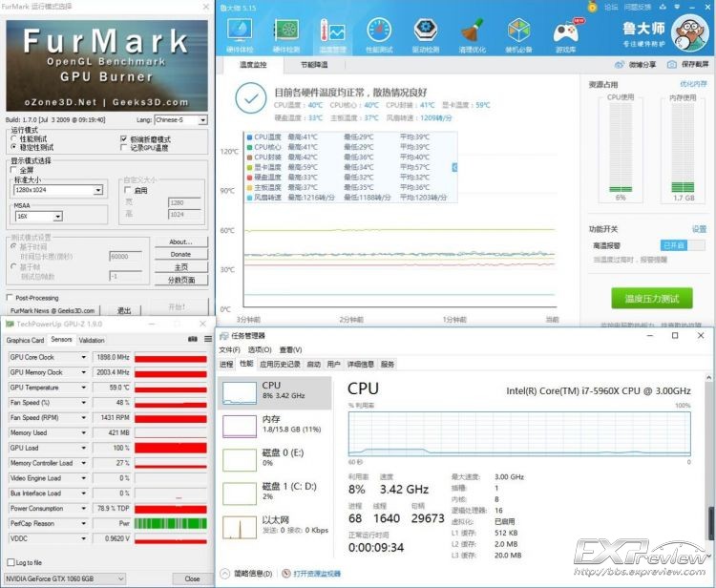Click the 保存截屏 camera icon
The width and height of the screenshot is (716, 588).
672,65
